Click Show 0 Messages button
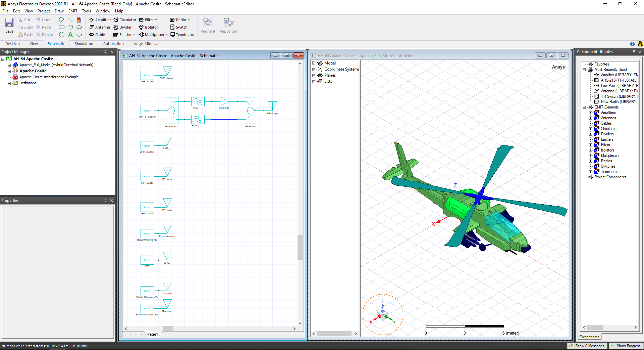This screenshot has height=350, width=644. pyautogui.click(x=587, y=346)
